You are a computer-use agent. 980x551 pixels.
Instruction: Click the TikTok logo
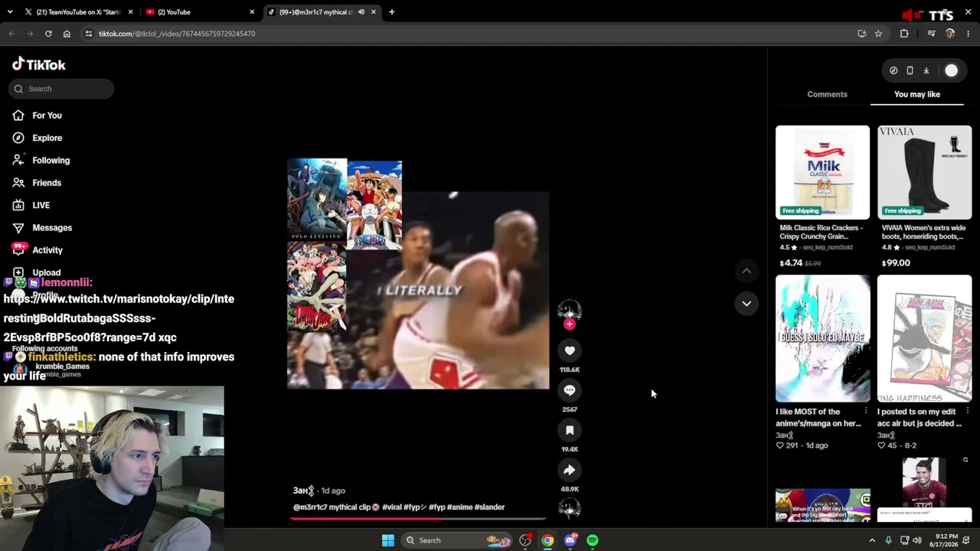[39, 64]
